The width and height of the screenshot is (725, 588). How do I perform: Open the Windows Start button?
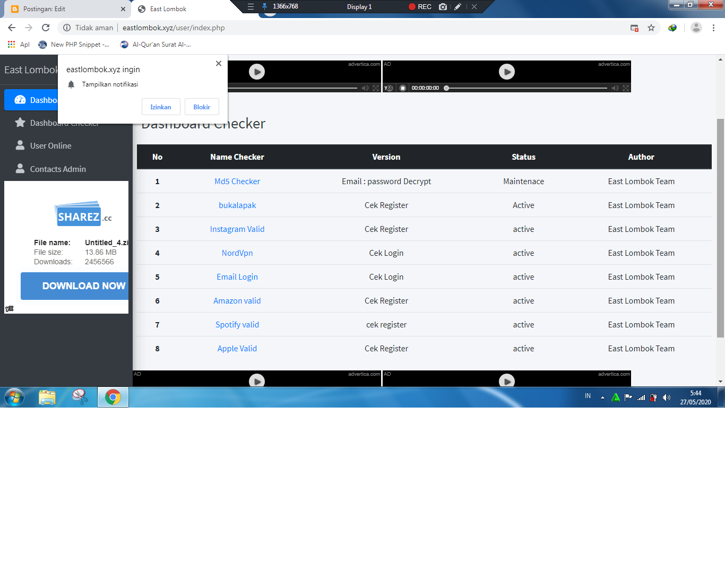[14, 397]
